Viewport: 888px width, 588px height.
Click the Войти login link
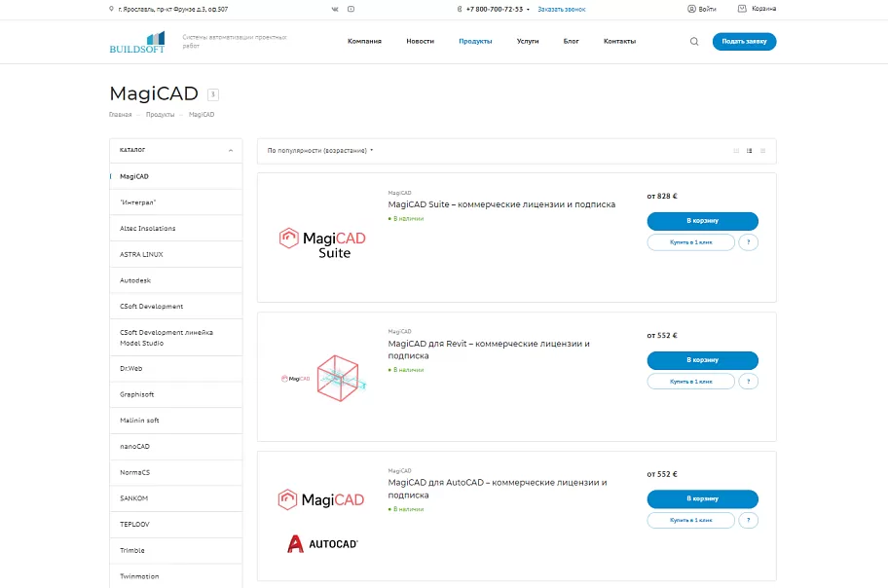707,9
